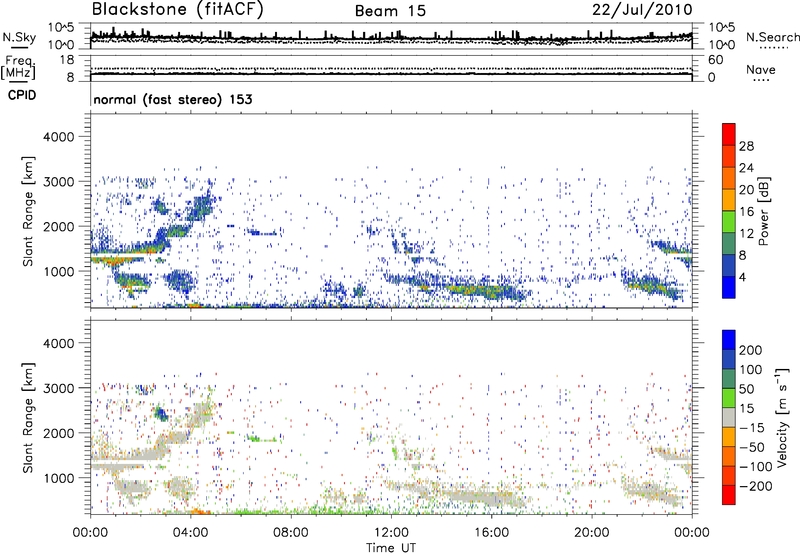The width and height of the screenshot is (800, 554).
Task: Click "Slant Range [km]" label of power panel
Action: point(28,211)
